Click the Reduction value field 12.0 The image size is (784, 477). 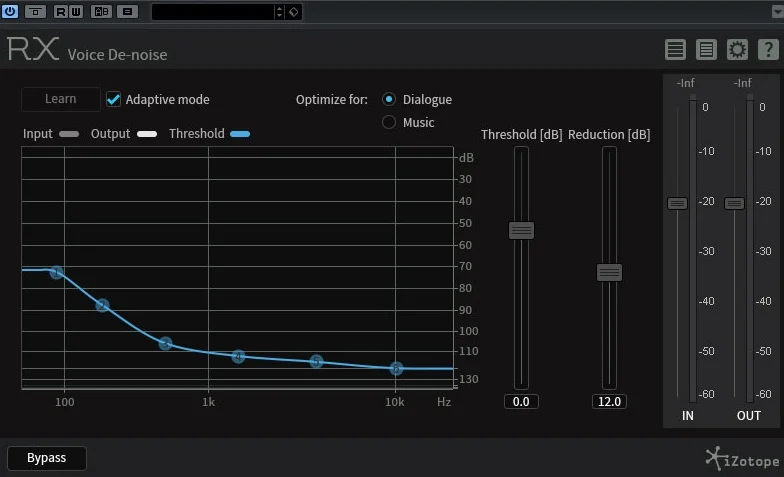coord(610,402)
